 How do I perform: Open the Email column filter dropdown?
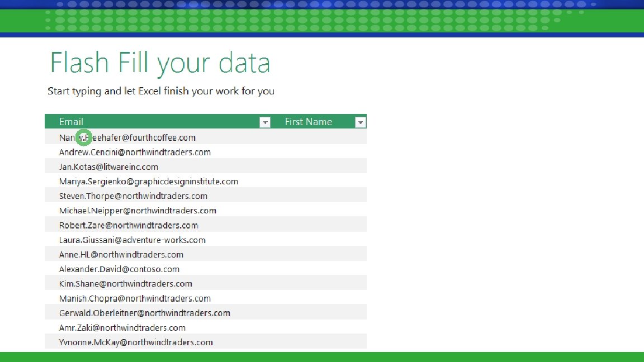pos(265,122)
